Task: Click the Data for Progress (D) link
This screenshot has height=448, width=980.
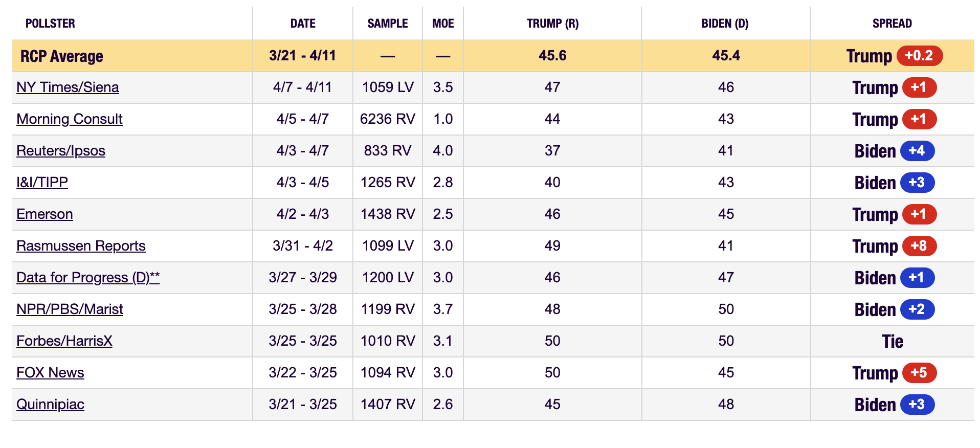Action: 88,278
